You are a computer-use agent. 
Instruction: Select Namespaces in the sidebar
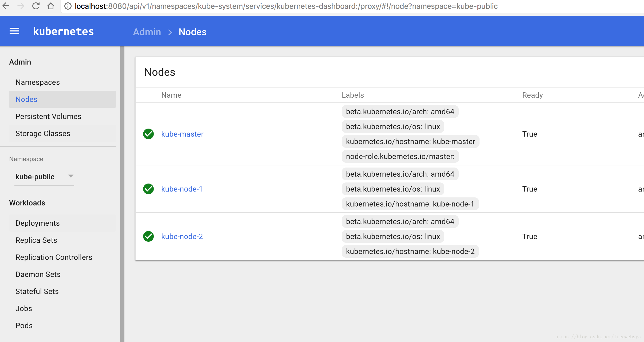38,82
